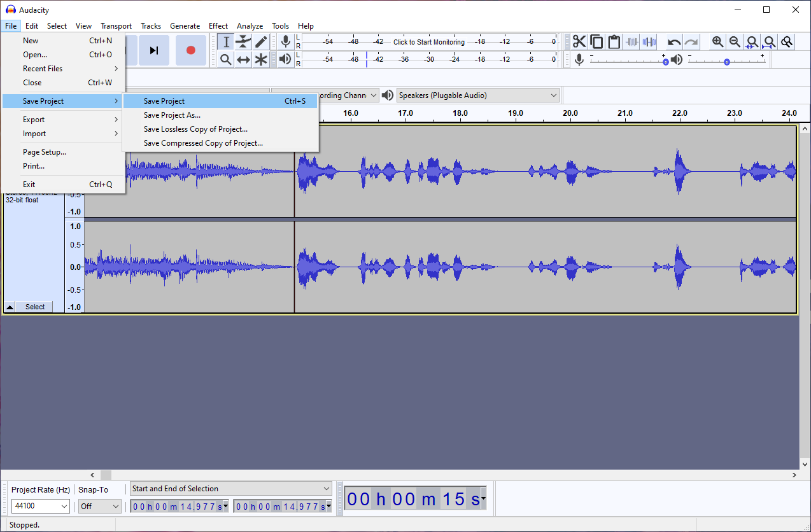
Task: Click the timeline ruler at 20.0 seconds
Action: [x=570, y=113]
